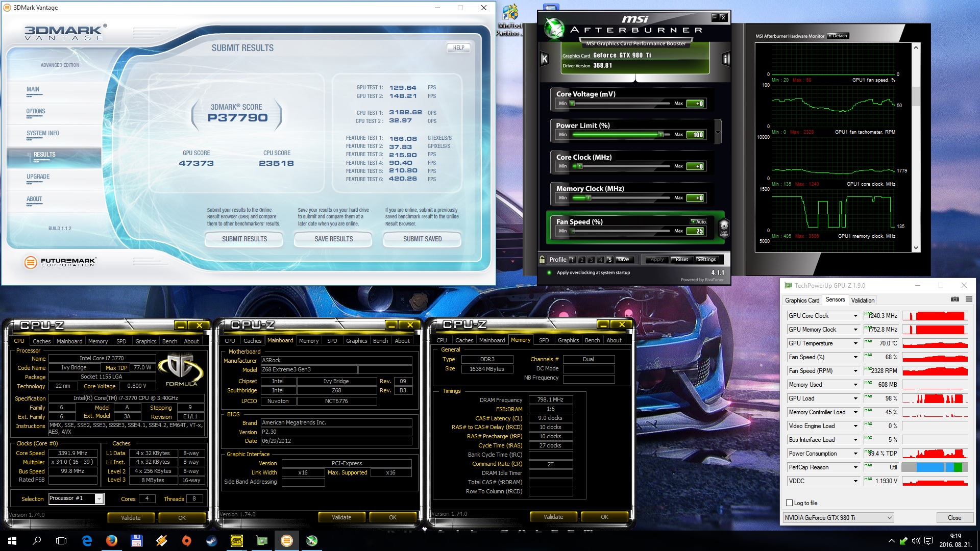Click the floppy disk app in taskbar

pos(136,540)
